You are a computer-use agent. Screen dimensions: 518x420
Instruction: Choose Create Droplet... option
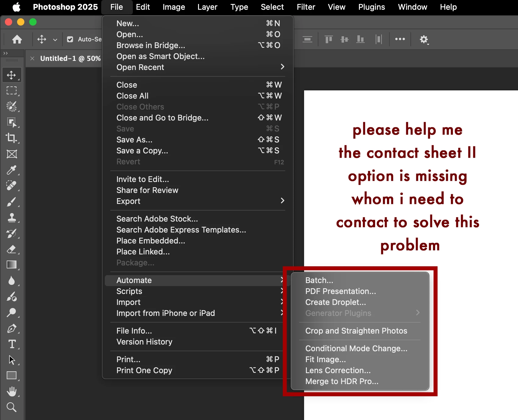click(x=360, y=302)
